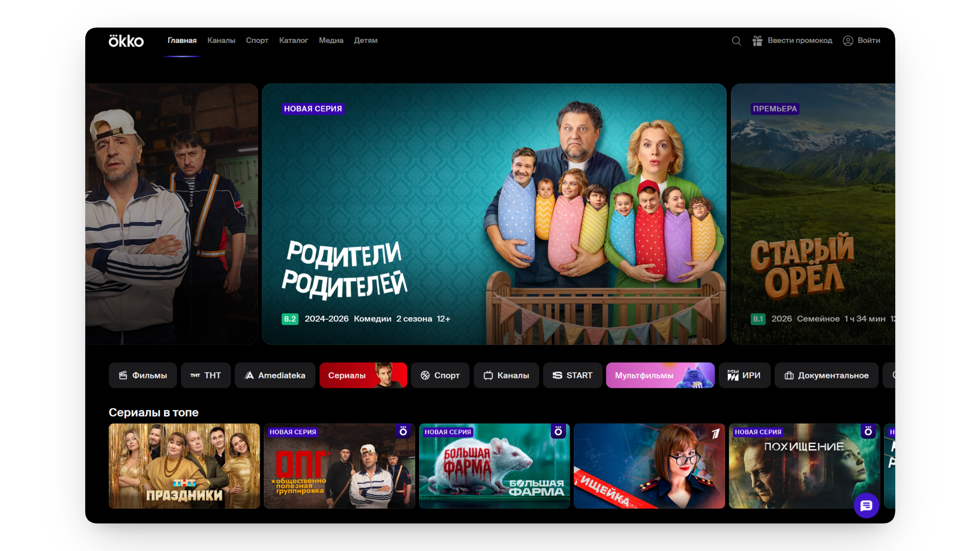980x551 pixels.
Task: Click the Okko logo
Action: click(x=126, y=41)
